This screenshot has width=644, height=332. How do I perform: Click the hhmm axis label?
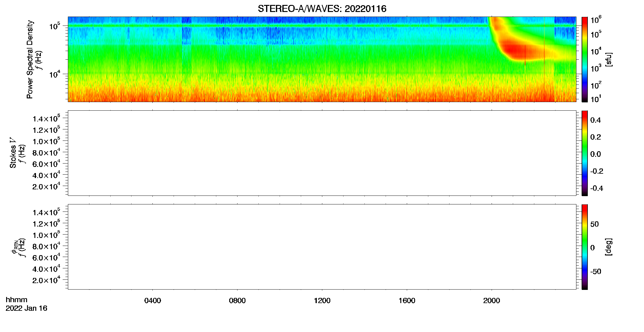[17, 300]
